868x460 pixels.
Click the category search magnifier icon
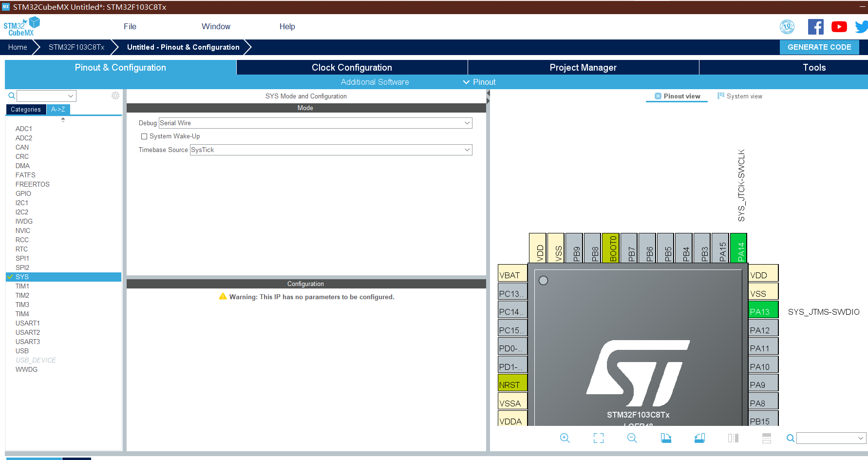[x=12, y=96]
